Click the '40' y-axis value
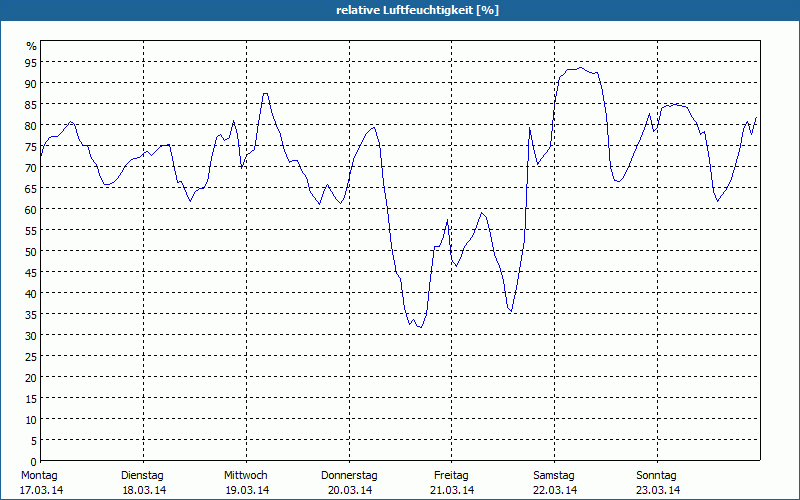800x500 pixels. click(31, 294)
